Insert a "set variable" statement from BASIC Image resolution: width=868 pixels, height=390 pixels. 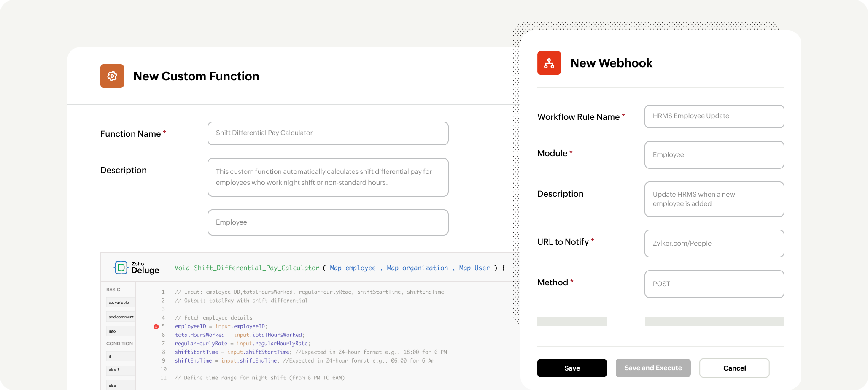point(120,303)
